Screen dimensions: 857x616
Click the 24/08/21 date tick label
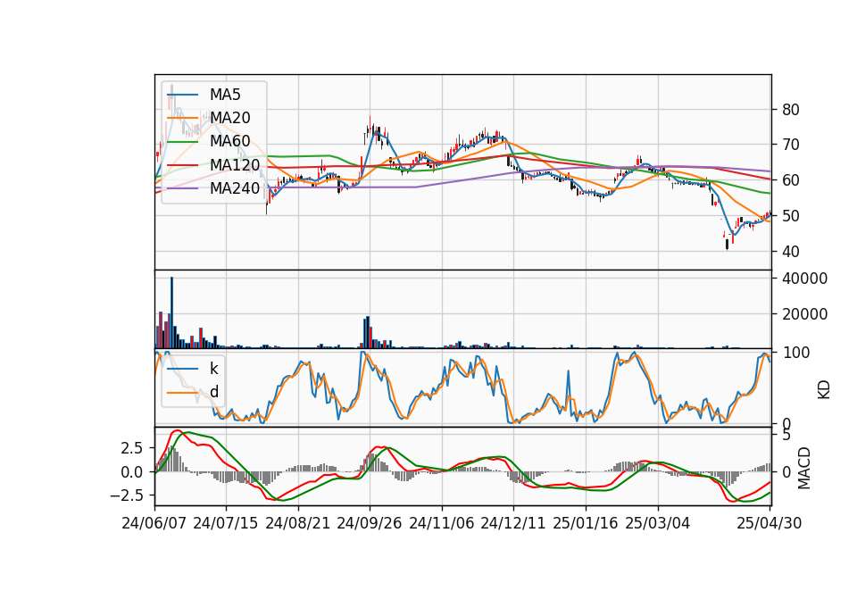pyautogui.click(x=298, y=524)
